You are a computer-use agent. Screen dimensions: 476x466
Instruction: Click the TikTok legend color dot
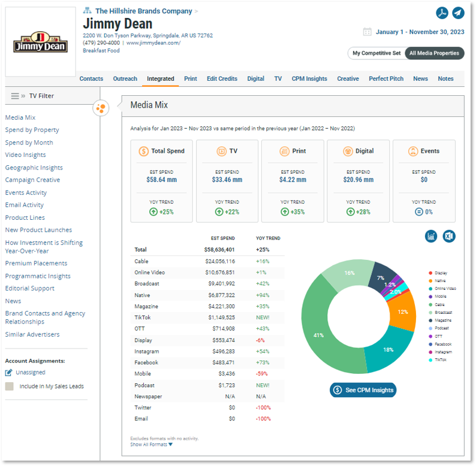click(x=430, y=360)
